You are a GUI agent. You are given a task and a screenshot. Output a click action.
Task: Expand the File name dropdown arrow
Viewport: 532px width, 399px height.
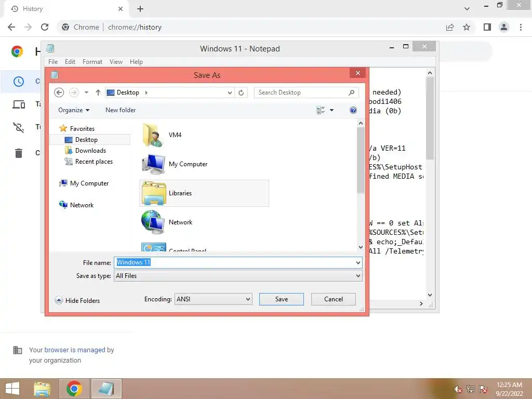click(x=358, y=262)
